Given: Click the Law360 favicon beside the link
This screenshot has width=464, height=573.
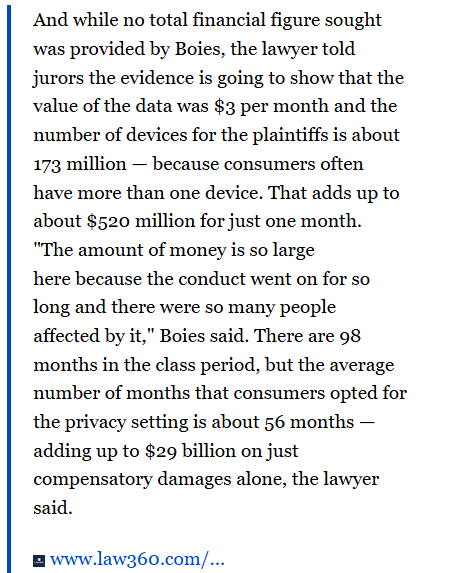Looking at the screenshot, I should pyautogui.click(x=39, y=561).
